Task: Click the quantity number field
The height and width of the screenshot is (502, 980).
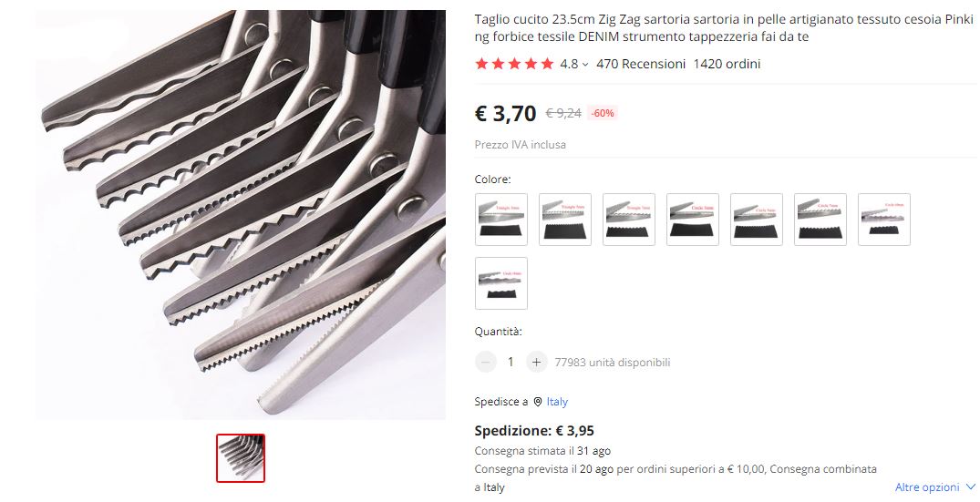Action: click(x=511, y=362)
